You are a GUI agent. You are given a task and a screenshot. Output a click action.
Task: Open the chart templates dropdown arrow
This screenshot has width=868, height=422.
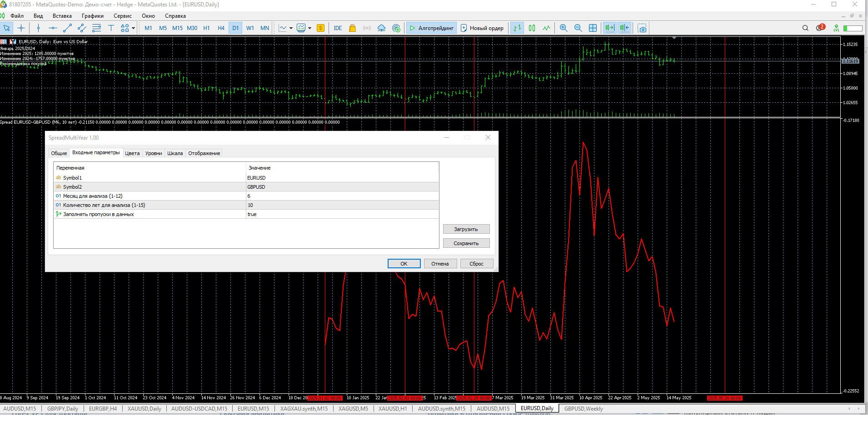[310, 28]
